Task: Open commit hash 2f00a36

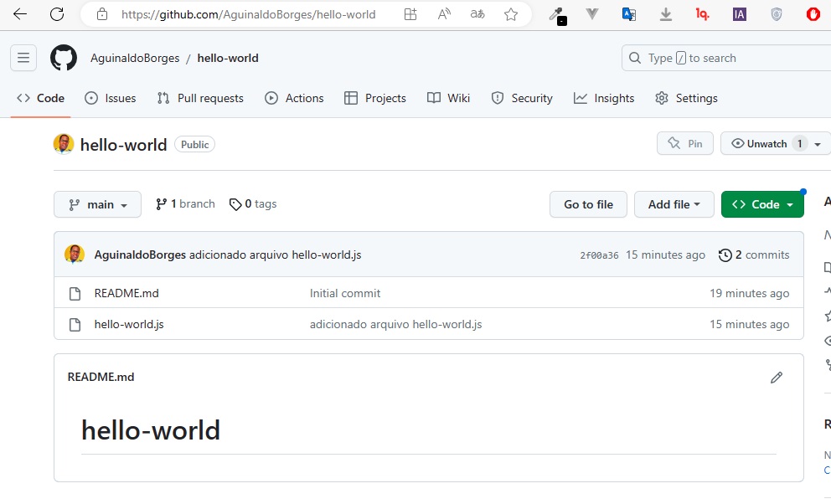Action: coord(599,255)
